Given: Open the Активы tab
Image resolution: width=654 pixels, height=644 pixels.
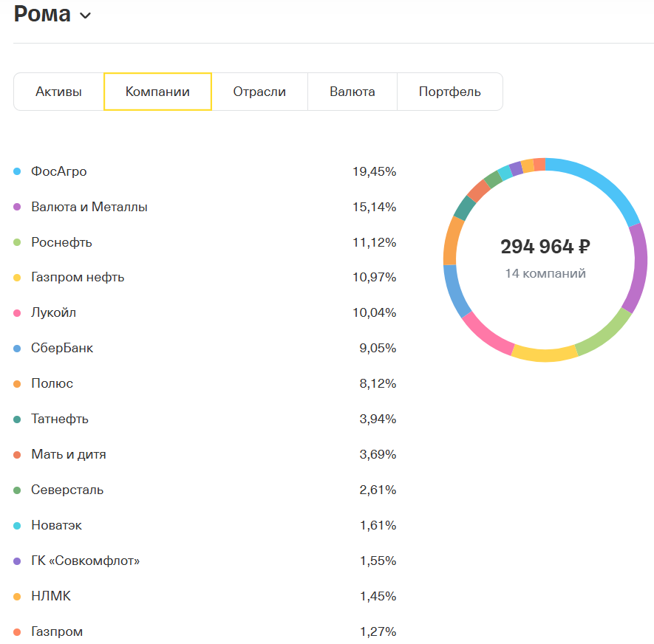Looking at the screenshot, I should click(59, 91).
